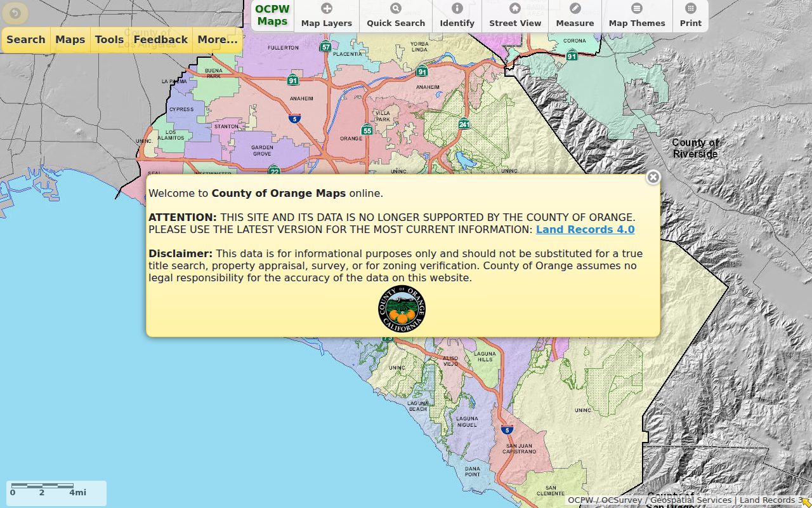Open the Map Layers panel

tap(326, 16)
